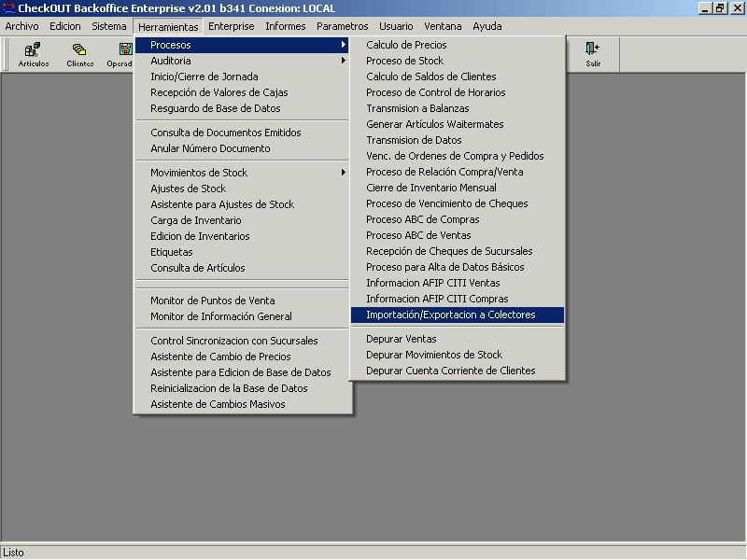
Task: Select Ajustes de Stock
Action: [243, 189]
